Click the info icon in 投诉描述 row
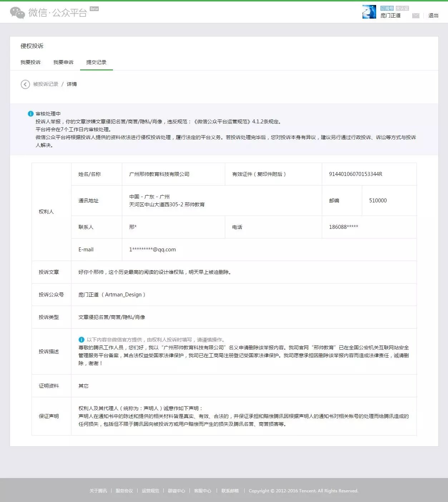Image resolution: width=448 pixels, height=502 pixels. pos(81,340)
